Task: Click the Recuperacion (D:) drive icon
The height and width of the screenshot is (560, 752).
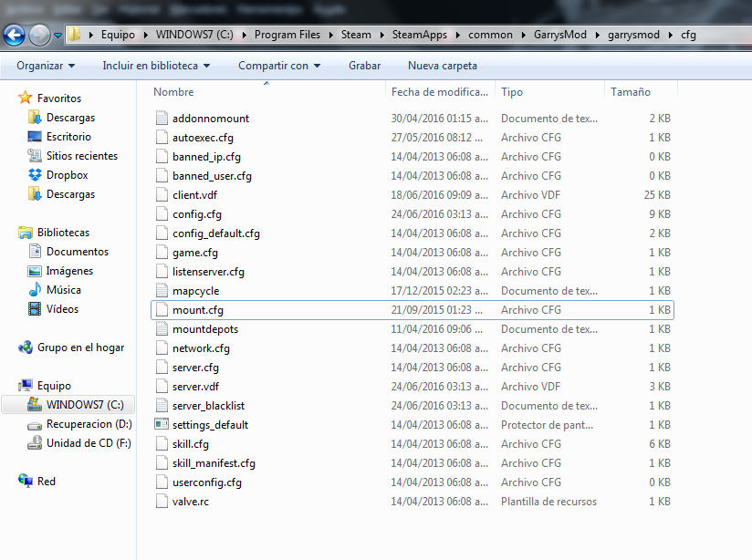Action: pyautogui.click(x=35, y=425)
